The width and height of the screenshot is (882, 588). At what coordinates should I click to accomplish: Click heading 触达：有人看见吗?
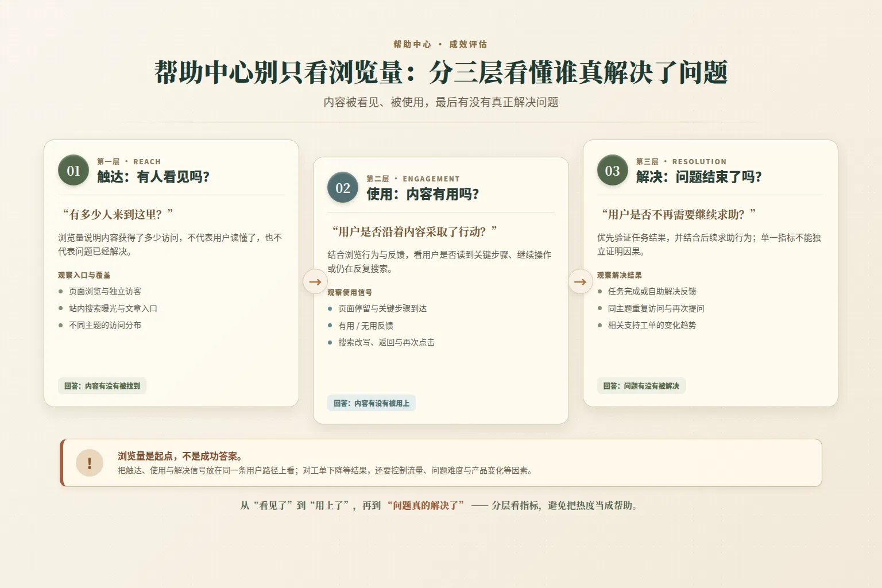click(153, 177)
